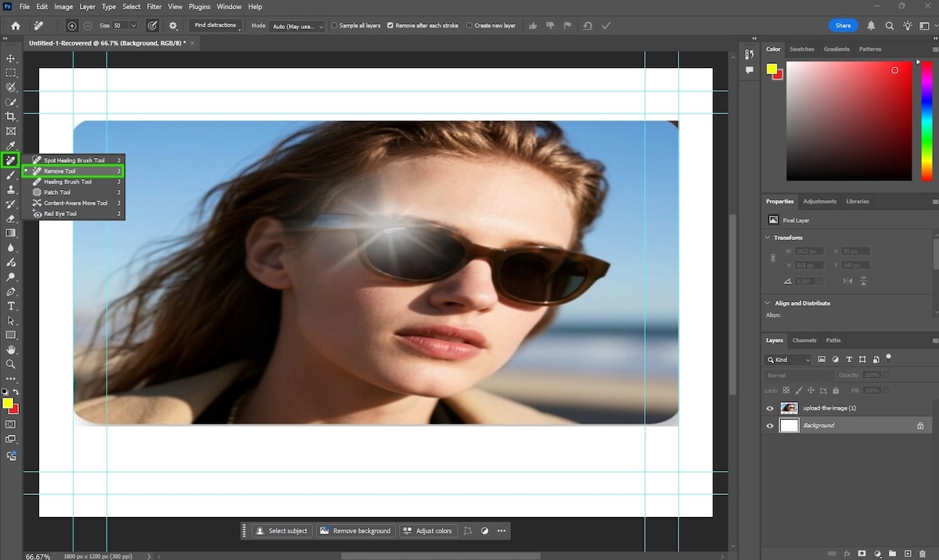Select the Rectangular Marquee tool

(x=11, y=73)
